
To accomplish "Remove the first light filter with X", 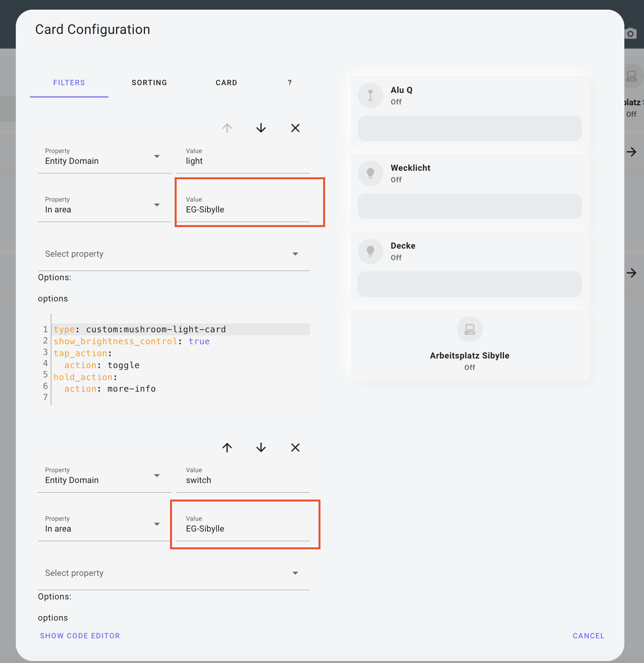I will (295, 128).
